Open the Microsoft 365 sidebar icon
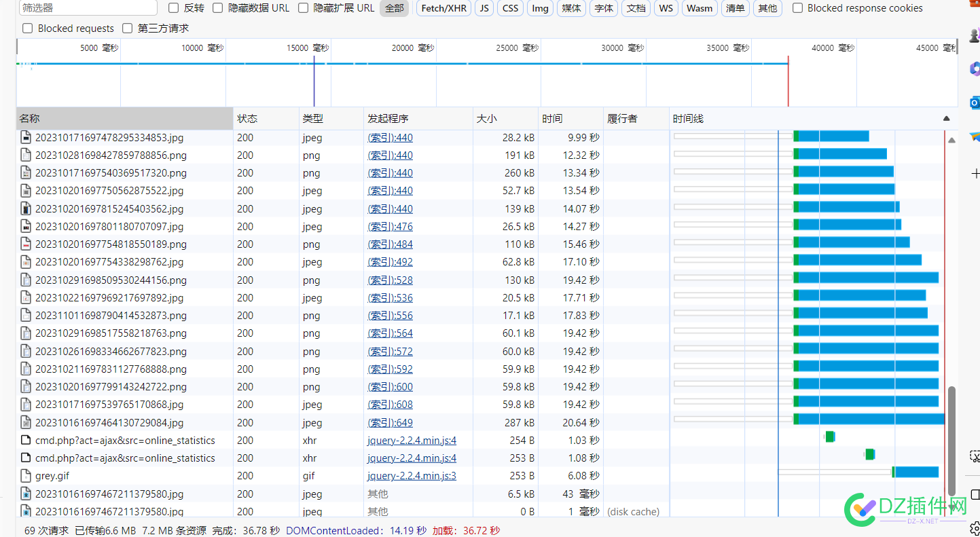Screen dimensions: 980x537 (x=975, y=69)
